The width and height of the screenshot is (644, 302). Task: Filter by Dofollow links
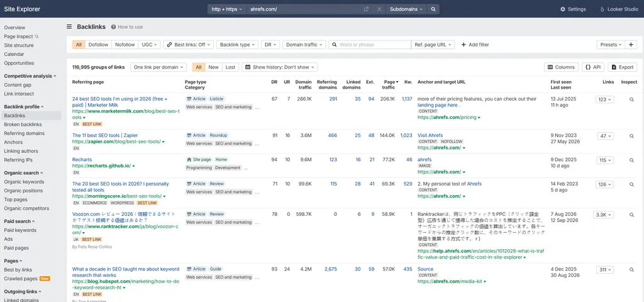click(99, 45)
